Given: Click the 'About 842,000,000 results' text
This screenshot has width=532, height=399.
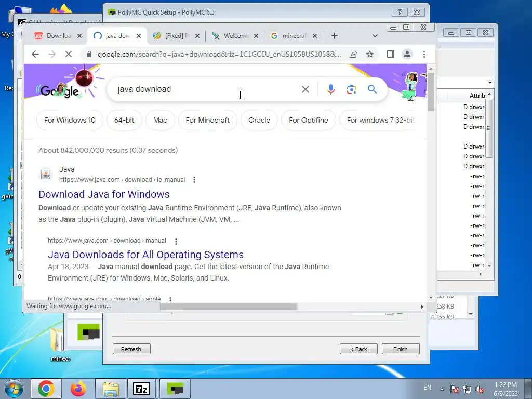Looking at the screenshot, I should click(x=108, y=150).
